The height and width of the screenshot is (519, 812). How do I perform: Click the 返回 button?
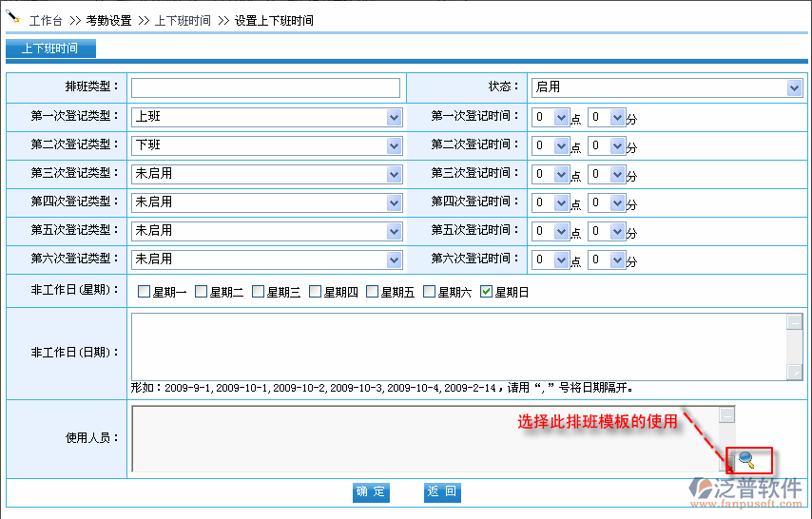coord(442,491)
